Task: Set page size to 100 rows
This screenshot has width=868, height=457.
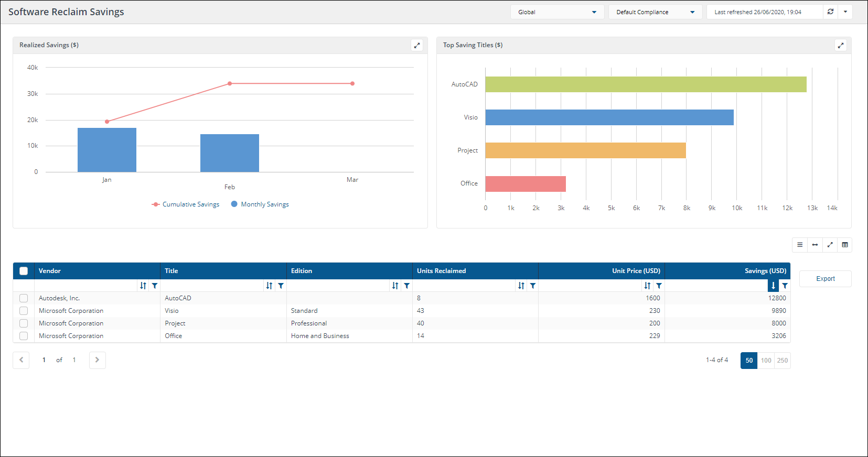Action: pyautogui.click(x=766, y=361)
